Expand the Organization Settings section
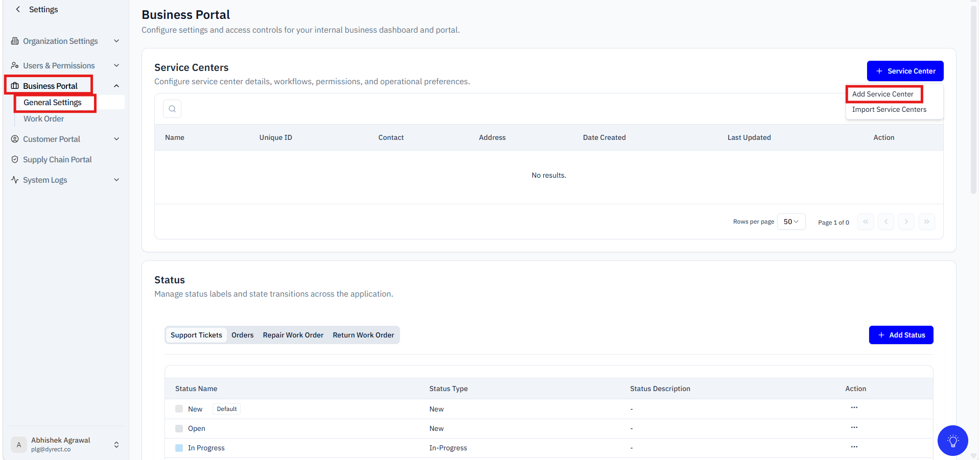Image resolution: width=980 pixels, height=460 pixels. [116, 41]
